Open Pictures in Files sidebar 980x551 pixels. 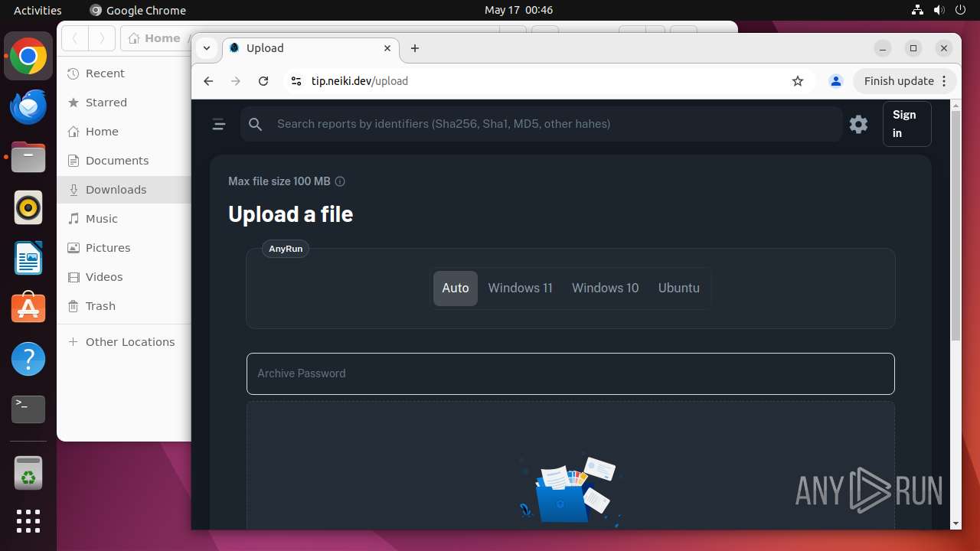tap(124, 248)
